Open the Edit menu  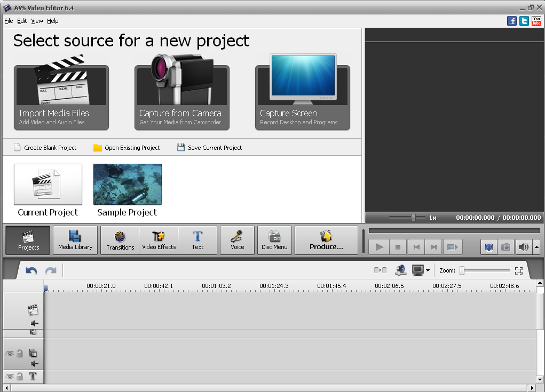(22, 21)
